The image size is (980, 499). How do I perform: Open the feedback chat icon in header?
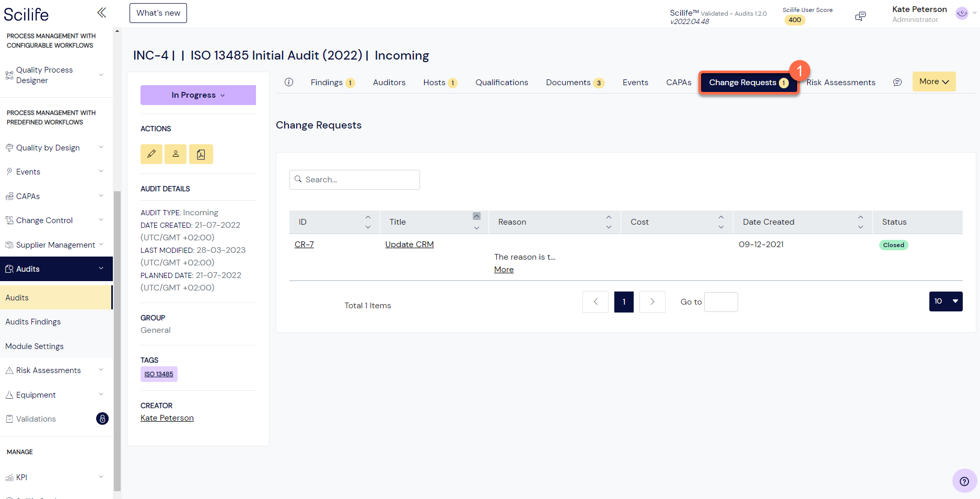[860, 16]
